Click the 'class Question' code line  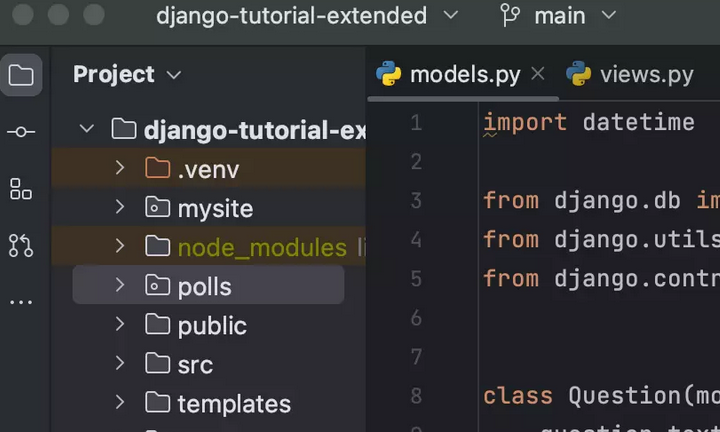tap(601, 396)
